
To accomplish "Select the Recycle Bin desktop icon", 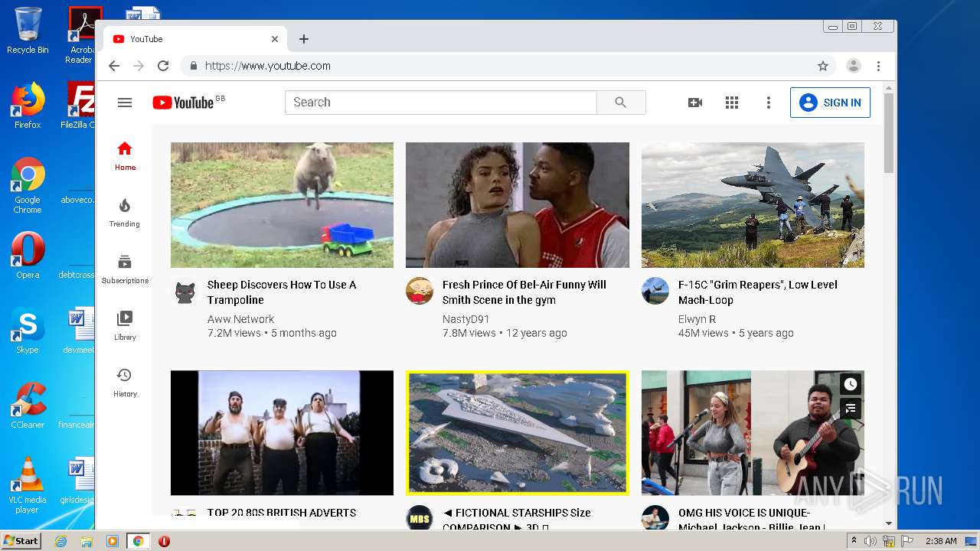I will coord(28,31).
